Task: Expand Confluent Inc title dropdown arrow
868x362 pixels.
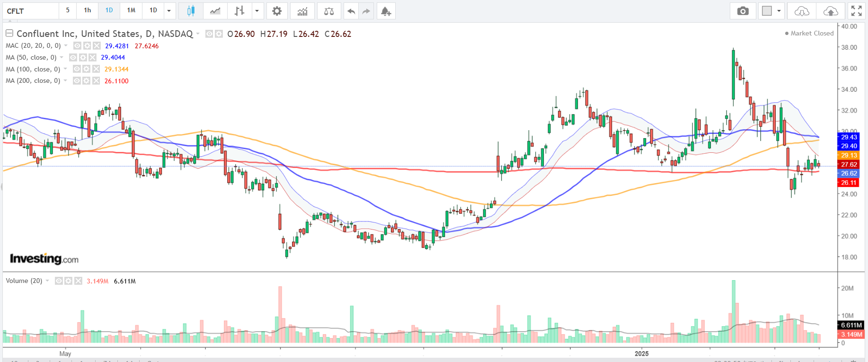Action: click(x=198, y=34)
